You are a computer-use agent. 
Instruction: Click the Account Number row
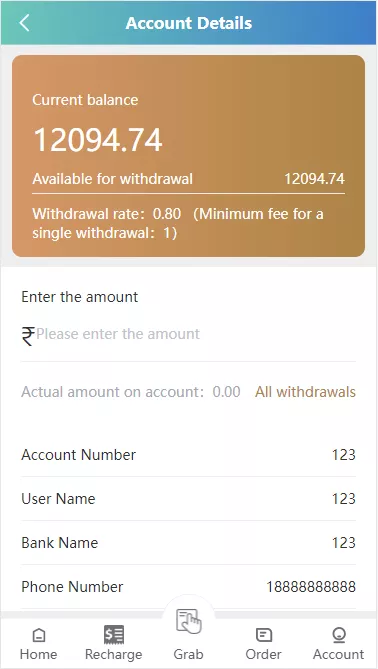pyautogui.click(x=189, y=455)
